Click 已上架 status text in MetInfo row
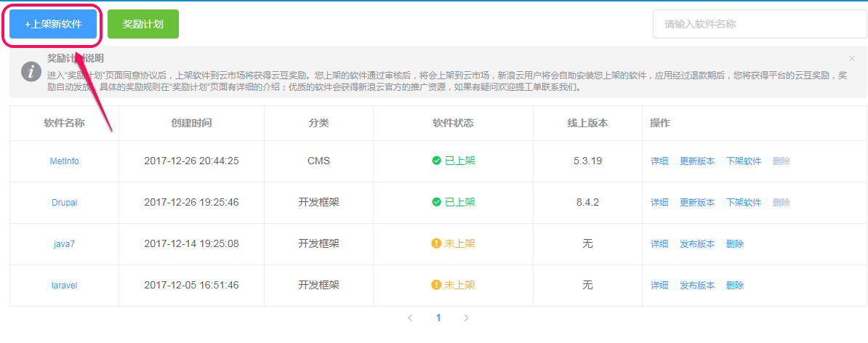 click(x=460, y=161)
